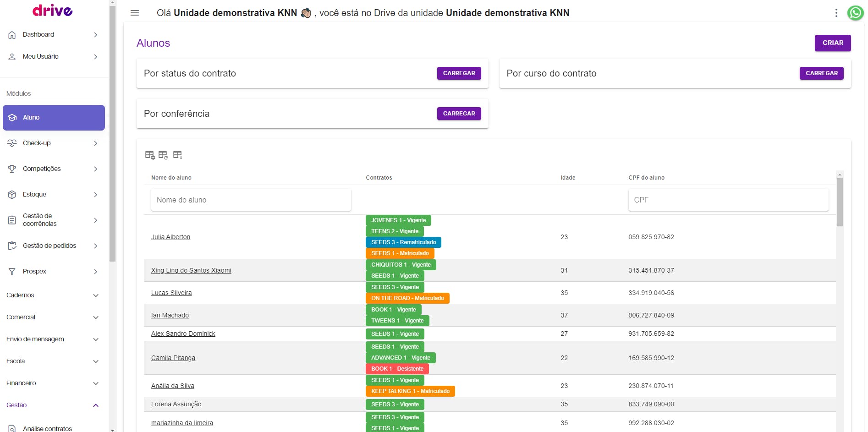The width and height of the screenshot is (868, 432).
Task: Expand the Prospex chevron
Action: pyautogui.click(x=95, y=272)
